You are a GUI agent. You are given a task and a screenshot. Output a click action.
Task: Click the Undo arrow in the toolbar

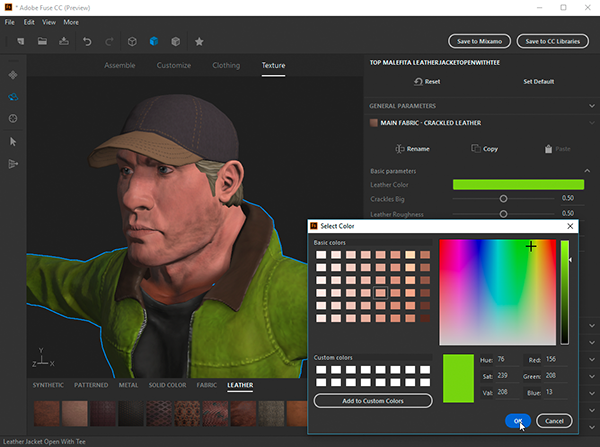[x=87, y=42]
